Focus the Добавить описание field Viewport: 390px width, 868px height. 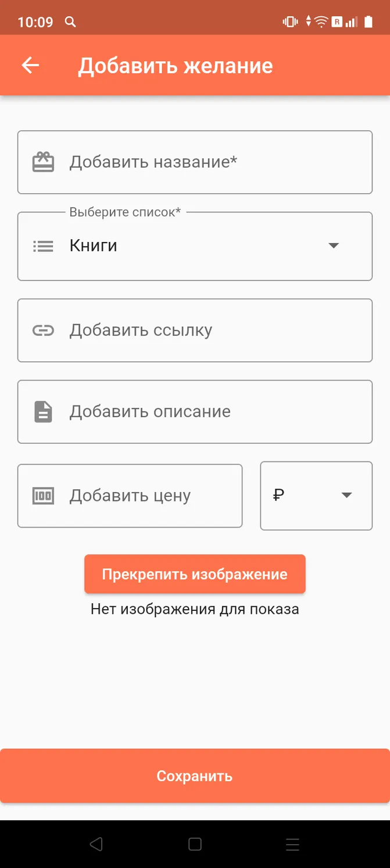tap(195, 412)
